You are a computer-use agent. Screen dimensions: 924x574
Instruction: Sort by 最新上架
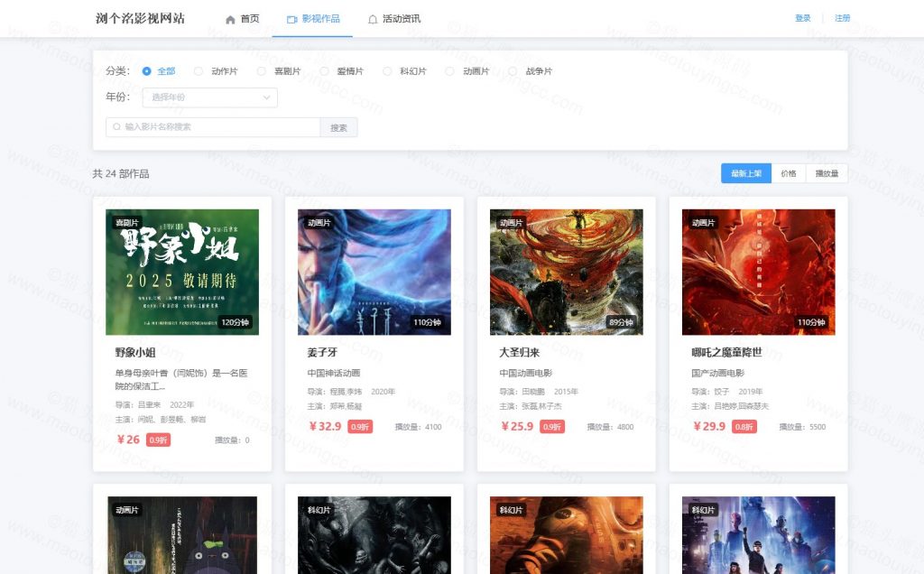click(746, 173)
